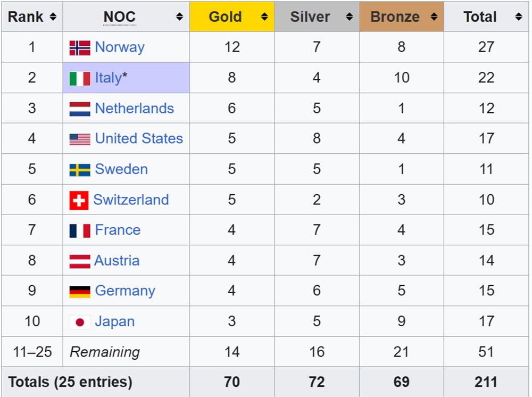Click the Italy flag icon
Image resolution: width=532 pixels, height=397 pixels.
[79, 78]
